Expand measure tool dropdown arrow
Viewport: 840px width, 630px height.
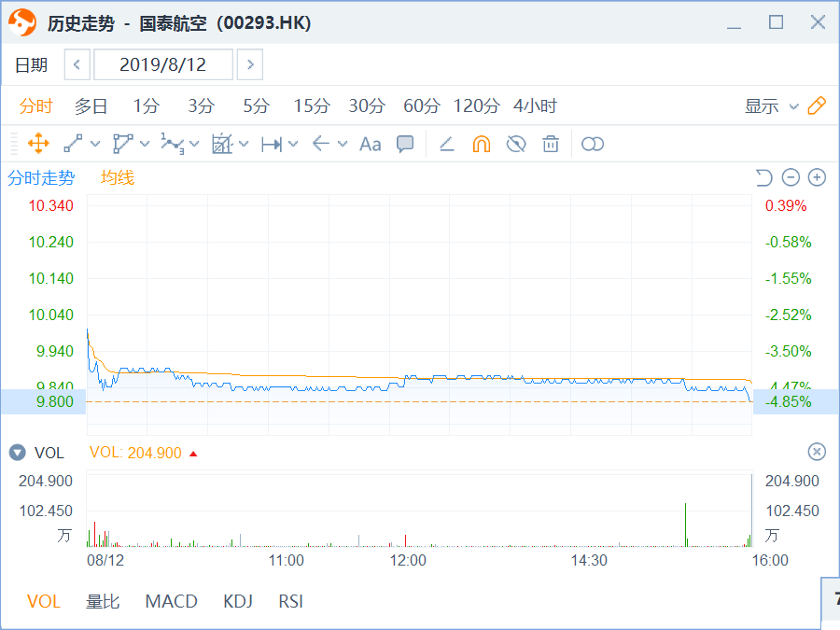[293, 144]
